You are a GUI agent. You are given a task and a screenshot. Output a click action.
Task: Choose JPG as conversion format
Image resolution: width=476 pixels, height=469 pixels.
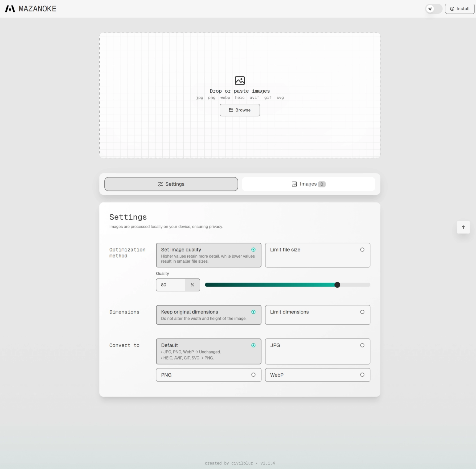click(318, 351)
